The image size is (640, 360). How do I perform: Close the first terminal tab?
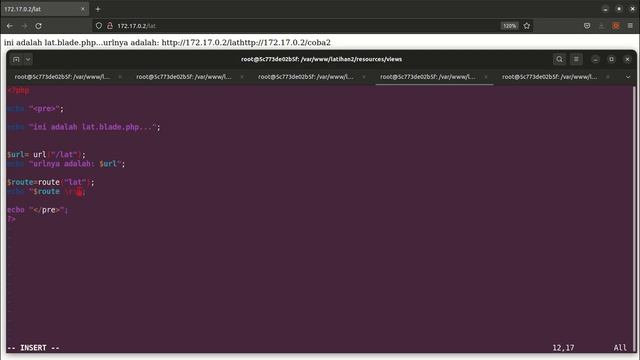(x=120, y=77)
